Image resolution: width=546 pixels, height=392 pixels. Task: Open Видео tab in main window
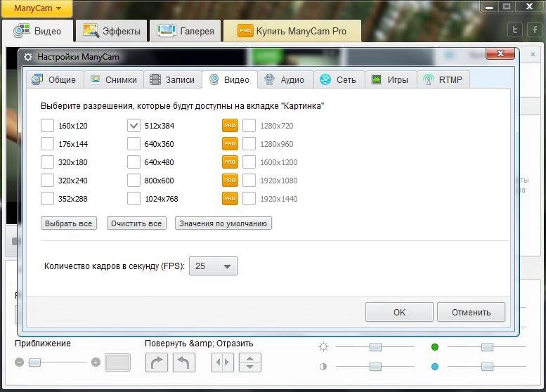38,31
